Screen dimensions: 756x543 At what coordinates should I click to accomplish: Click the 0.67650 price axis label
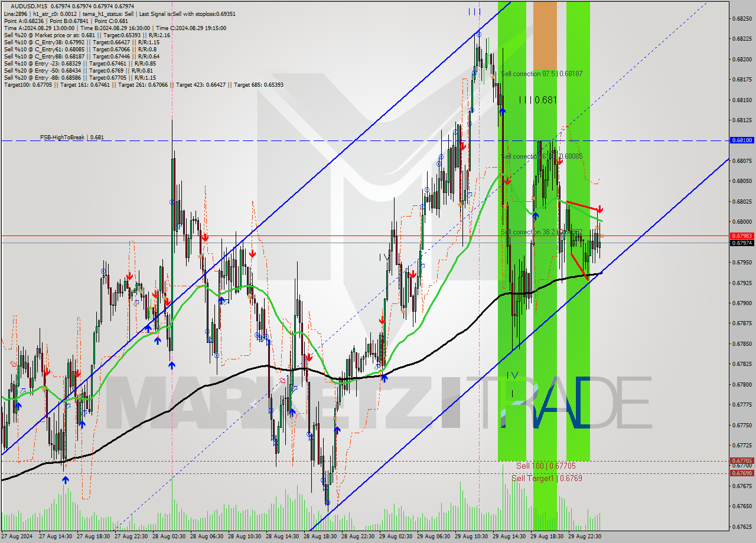click(742, 506)
